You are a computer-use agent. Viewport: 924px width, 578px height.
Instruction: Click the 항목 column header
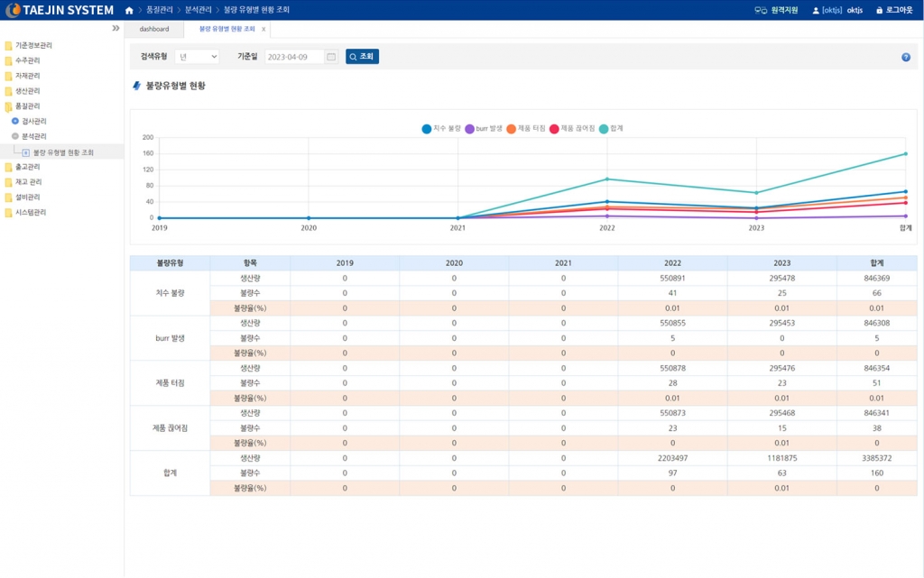tap(250, 263)
